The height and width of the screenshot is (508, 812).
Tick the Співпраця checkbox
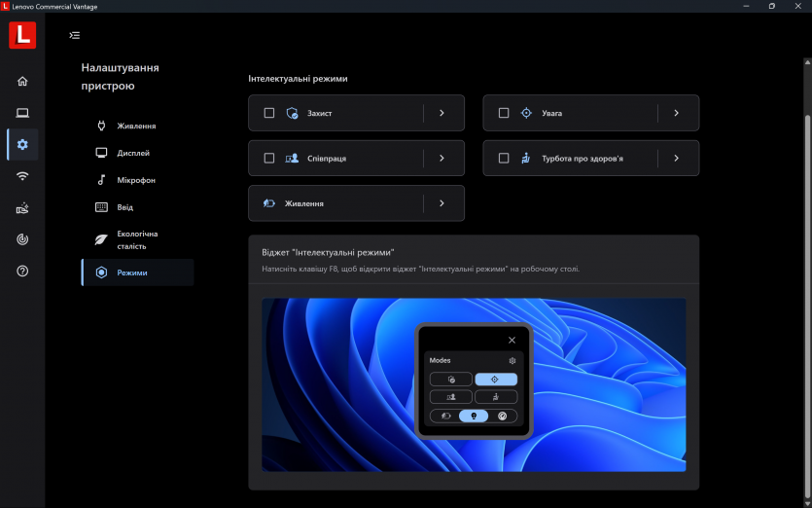pyautogui.click(x=269, y=158)
